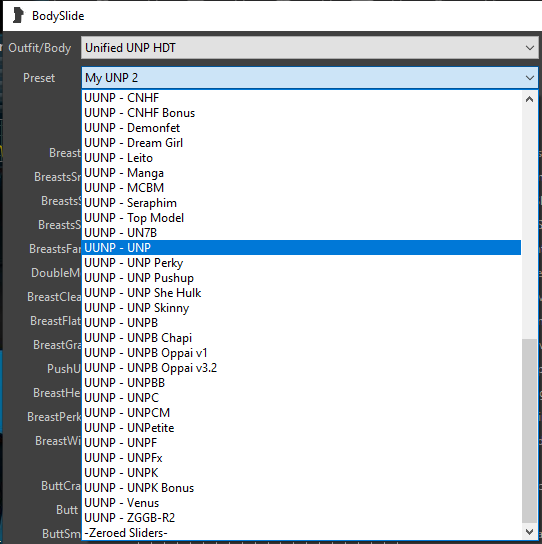Select UUNP - UNP Perky preset
The image size is (542, 544).
(301, 263)
